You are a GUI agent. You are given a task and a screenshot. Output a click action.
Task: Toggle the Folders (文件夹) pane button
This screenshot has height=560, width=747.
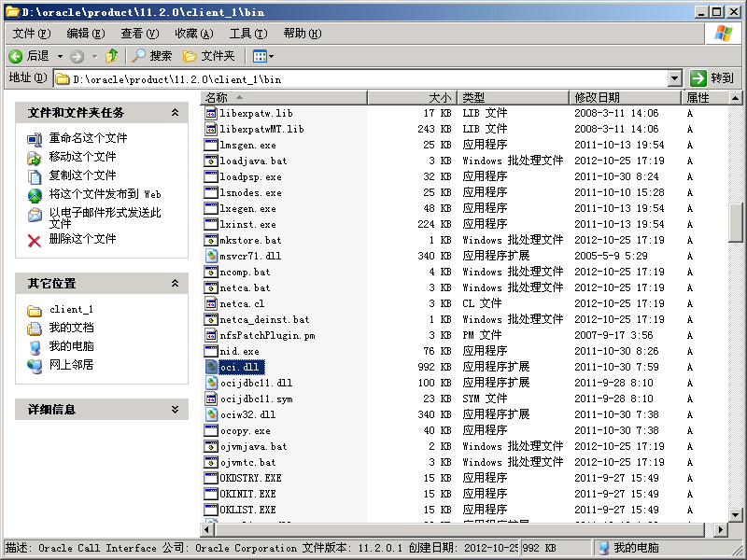pyautogui.click(x=208, y=56)
